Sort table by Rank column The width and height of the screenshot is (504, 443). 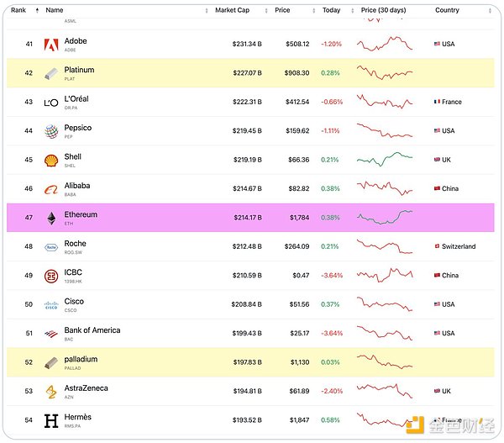pos(18,10)
